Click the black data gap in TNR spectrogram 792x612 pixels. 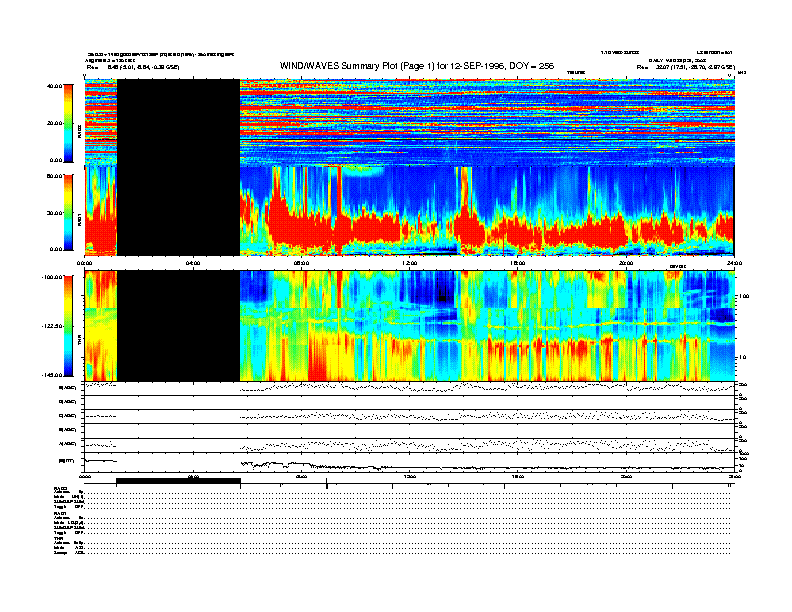(x=178, y=326)
